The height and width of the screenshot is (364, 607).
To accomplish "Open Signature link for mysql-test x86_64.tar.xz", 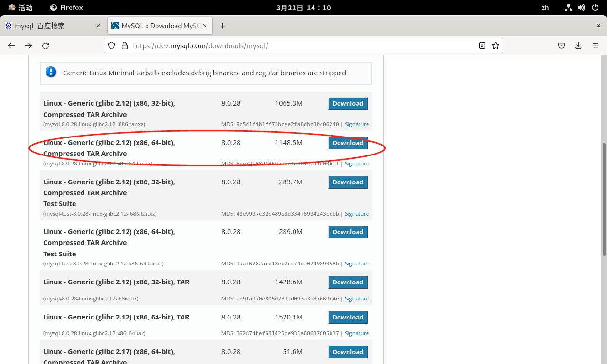I will click(x=357, y=264).
